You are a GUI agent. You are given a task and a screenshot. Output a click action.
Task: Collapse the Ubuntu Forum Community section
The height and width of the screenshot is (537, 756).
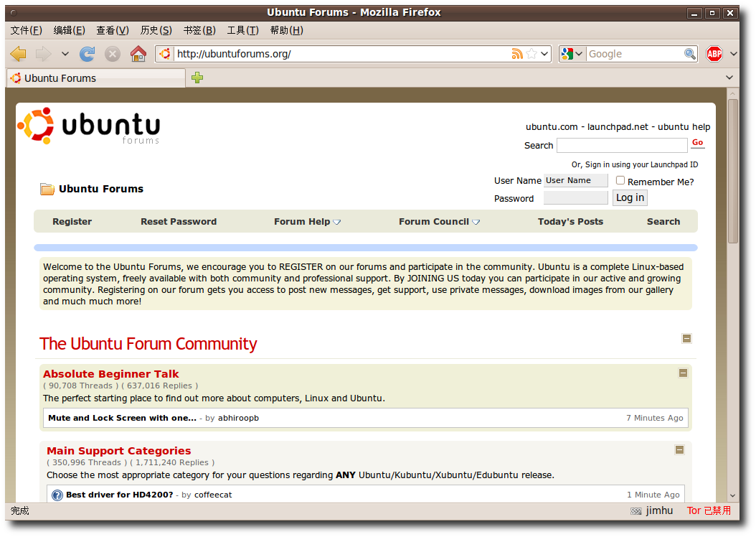click(x=686, y=338)
